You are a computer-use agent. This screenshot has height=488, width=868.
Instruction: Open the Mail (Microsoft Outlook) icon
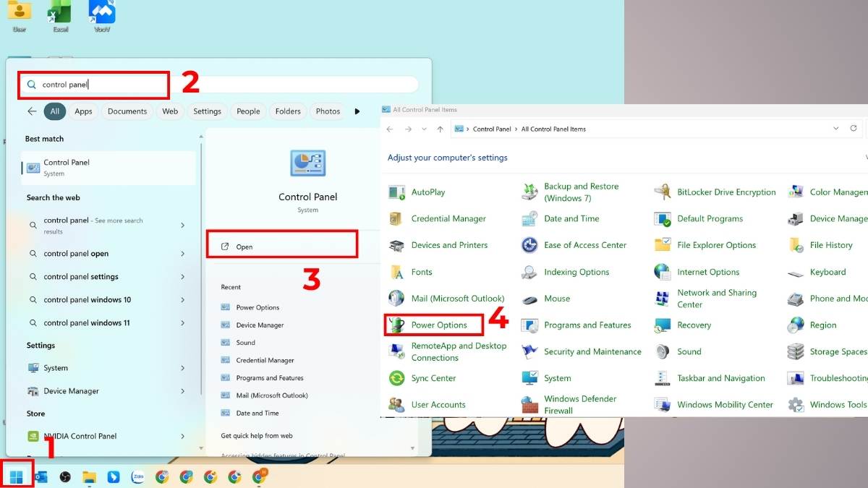pyautogui.click(x=396, y=299)
